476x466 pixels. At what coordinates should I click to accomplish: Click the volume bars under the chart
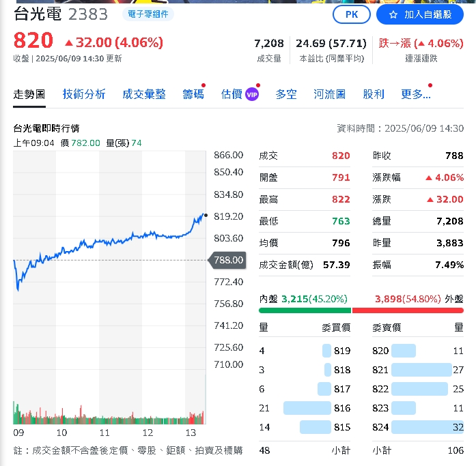(x=109, y=414)
